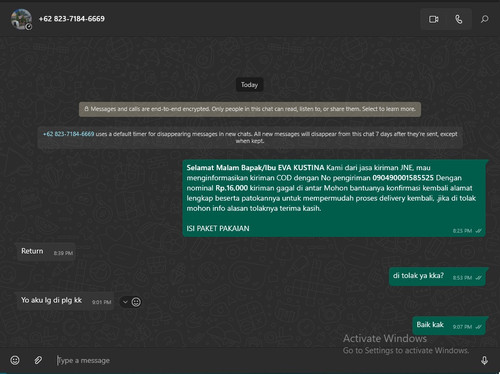Click the 8:25 PM timestamp on long message
Viewport: 500px width, 374px height.
pyautogui.click(x=462, y=231)
